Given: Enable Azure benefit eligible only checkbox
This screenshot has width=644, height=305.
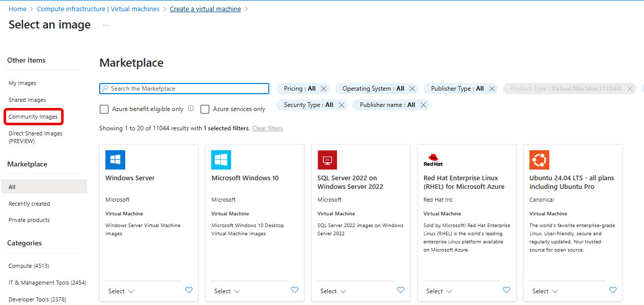Looking at the screenshot, I should (x=104, y=109).
